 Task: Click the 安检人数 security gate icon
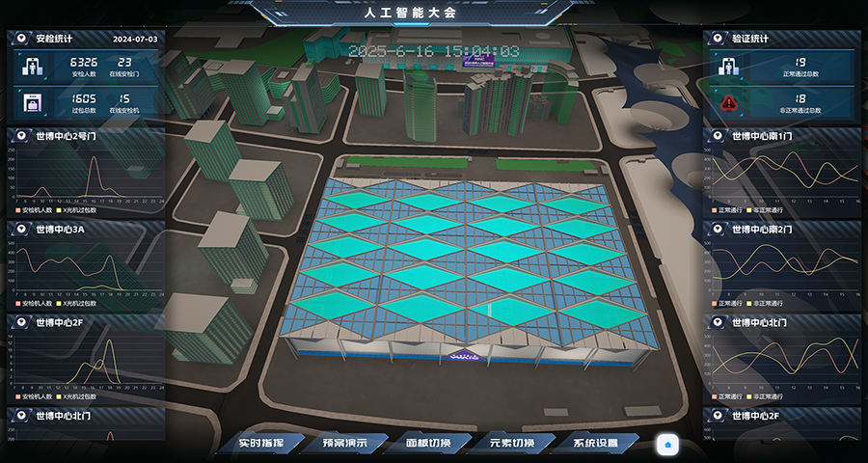[31, 67]
